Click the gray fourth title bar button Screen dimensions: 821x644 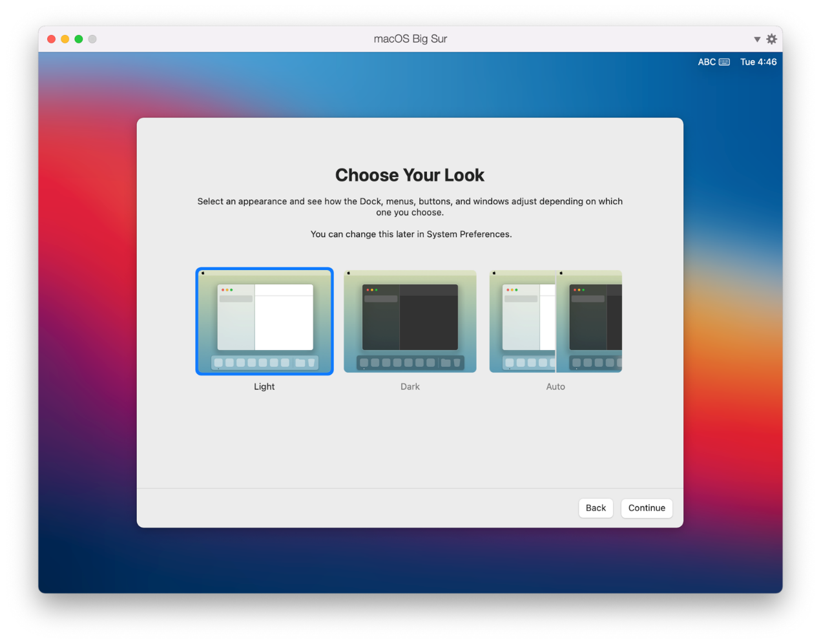pos(92,39)
